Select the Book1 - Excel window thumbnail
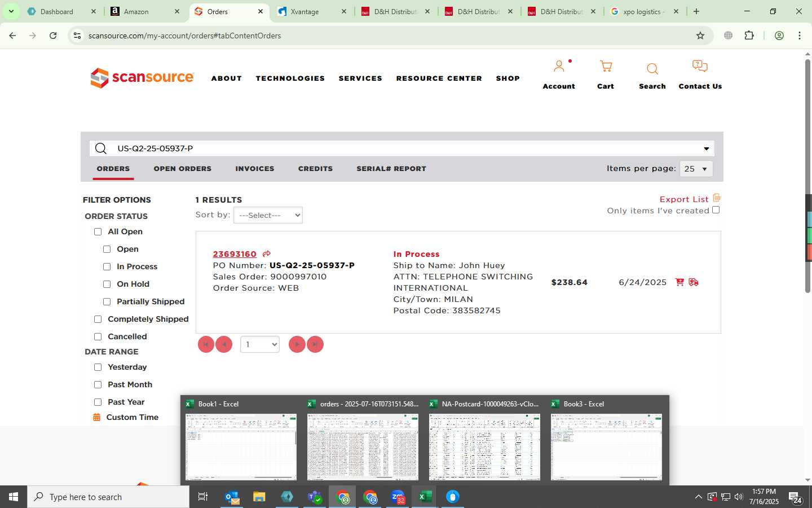812x508 pixels. coord(241,440)
